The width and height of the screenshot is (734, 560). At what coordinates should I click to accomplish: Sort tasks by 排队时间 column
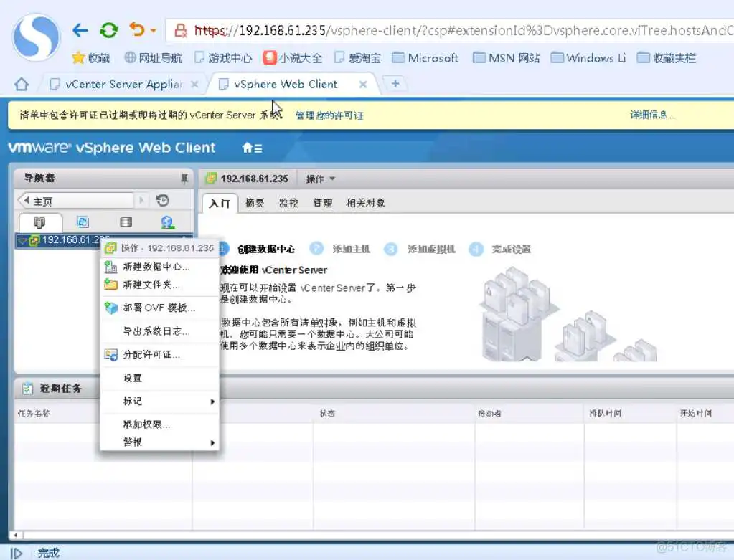pyautogui.click(x=606, y=414)
